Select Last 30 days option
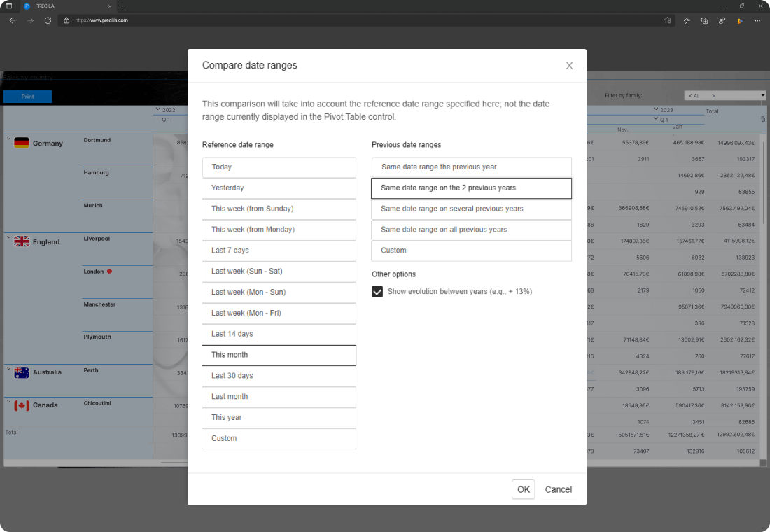Viewport: 770px width, 532px height. pos(279,376)
